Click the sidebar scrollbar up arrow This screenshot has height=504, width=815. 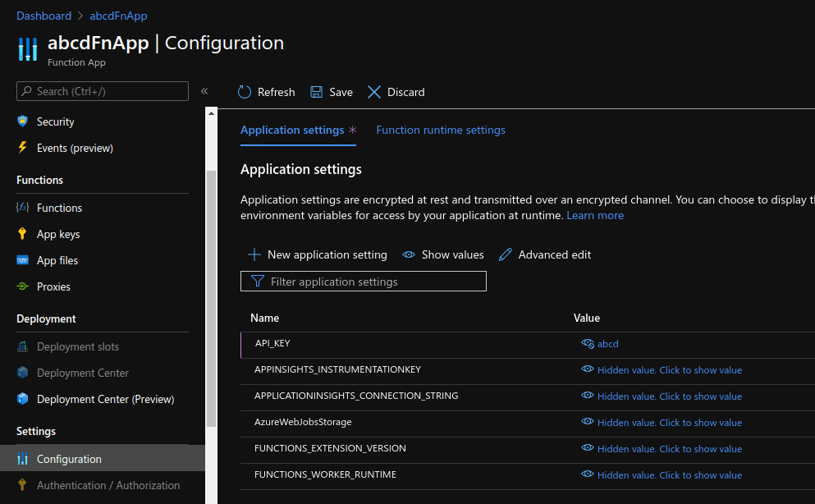tap(211, 113)
